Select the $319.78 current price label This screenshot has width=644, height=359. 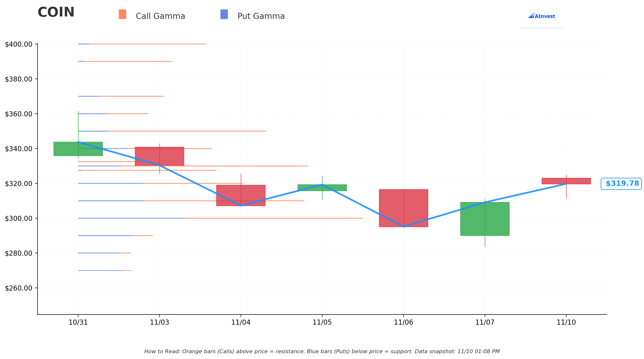pyautogui.click(x=621, y=184)
